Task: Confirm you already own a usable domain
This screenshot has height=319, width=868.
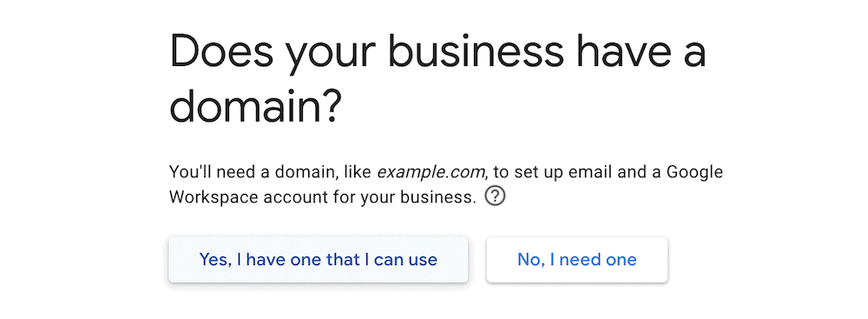Action: pos(319,259)
